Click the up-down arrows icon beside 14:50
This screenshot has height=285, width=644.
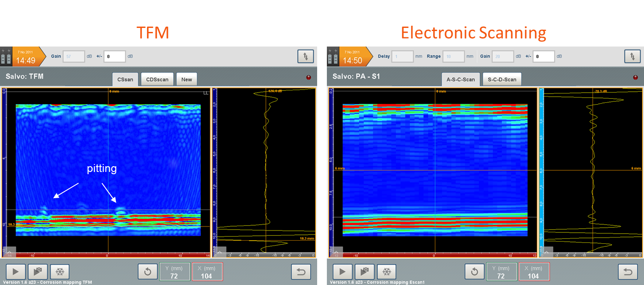point(632,56)
